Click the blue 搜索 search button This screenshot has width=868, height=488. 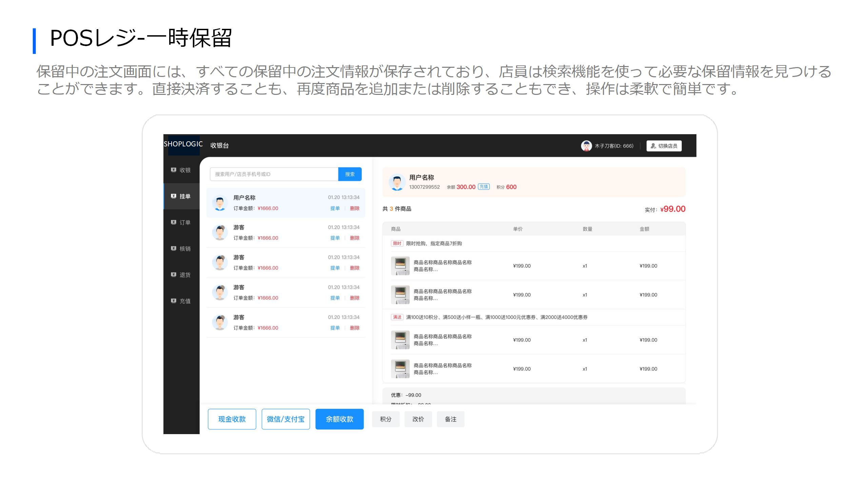(x=350, y=174)
